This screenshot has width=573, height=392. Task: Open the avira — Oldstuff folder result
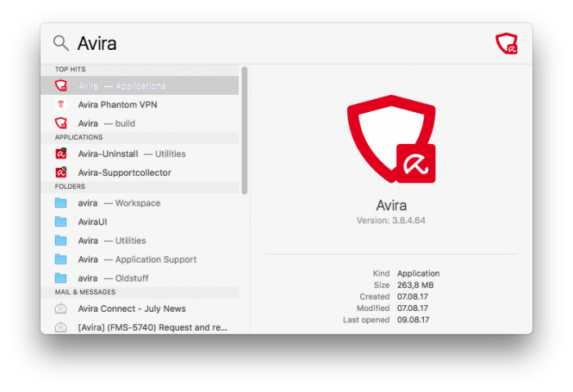click(x=140, y=278)
